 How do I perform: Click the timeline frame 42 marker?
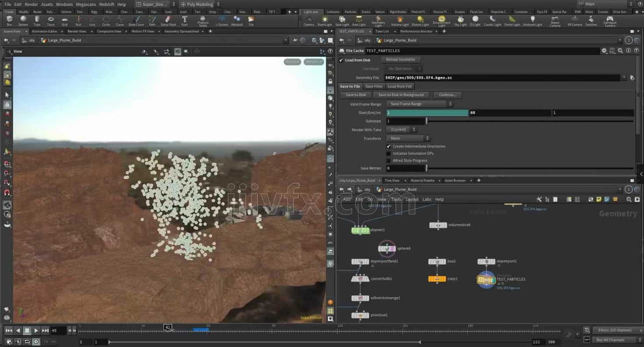(x=168, y=327)
